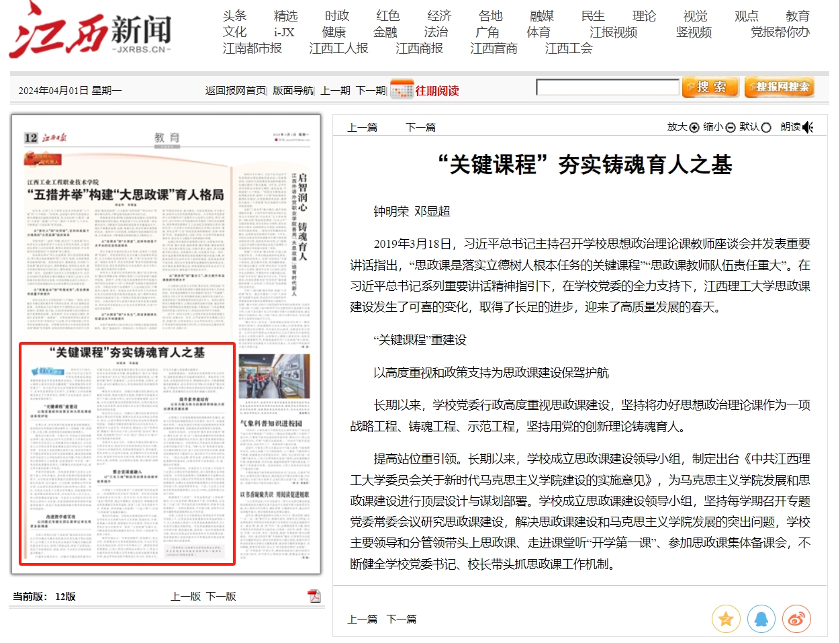Click 下一篇 link above the article title
The image size is (840, 643).
(x=420, y=127)
